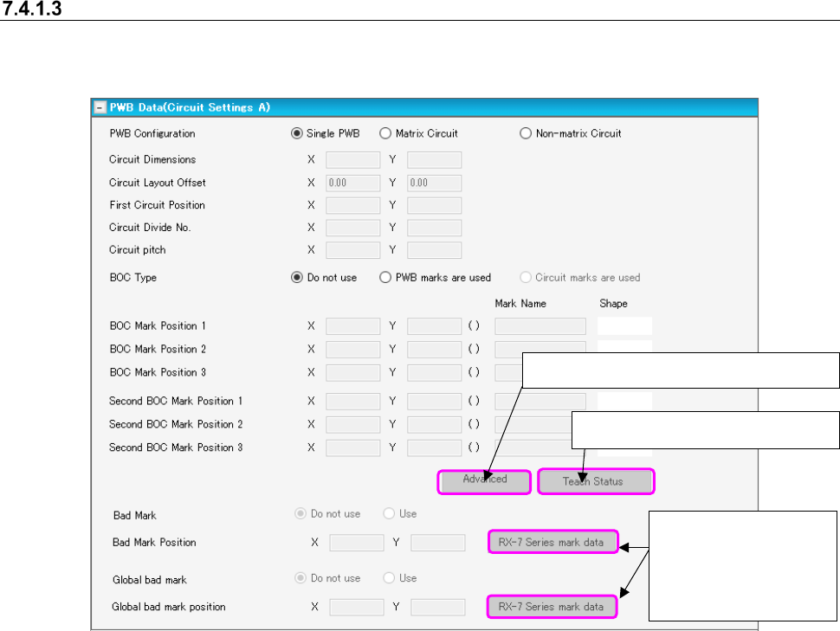840x631 pixels.
Task: Select Single PWB configuration
Action: click(297, 133)
